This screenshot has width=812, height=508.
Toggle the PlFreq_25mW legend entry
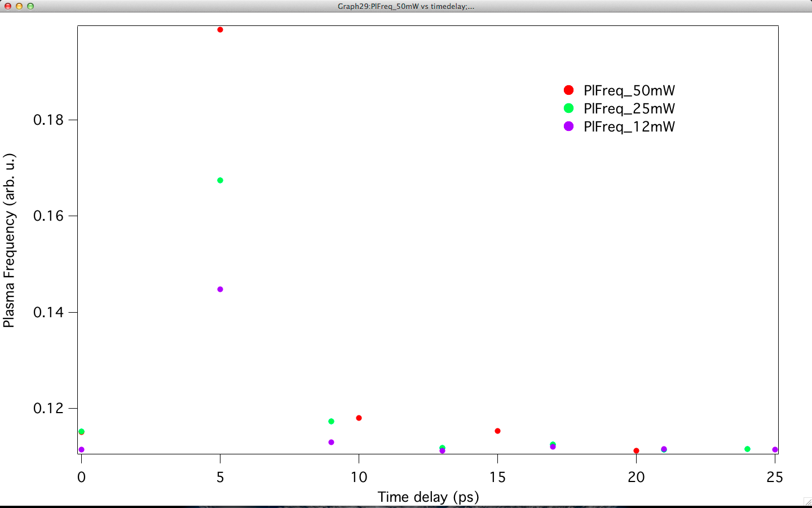tap(630, 108)
